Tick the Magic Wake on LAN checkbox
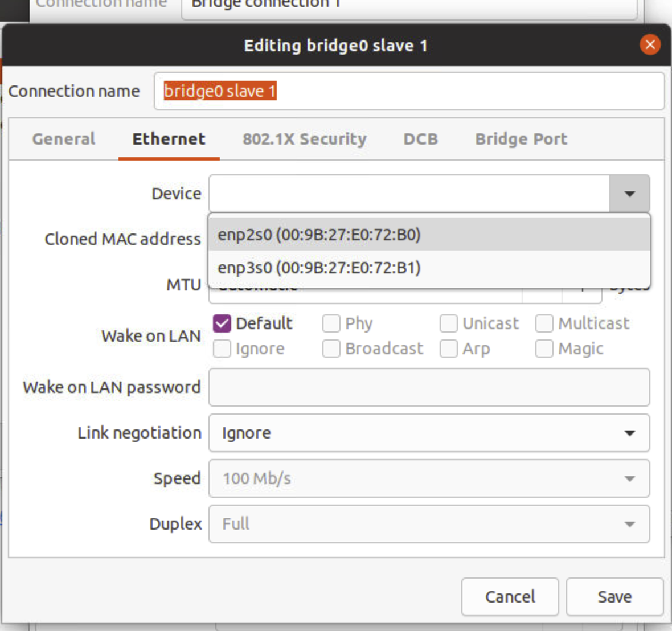The image size is (672, 631). point(544,349)
